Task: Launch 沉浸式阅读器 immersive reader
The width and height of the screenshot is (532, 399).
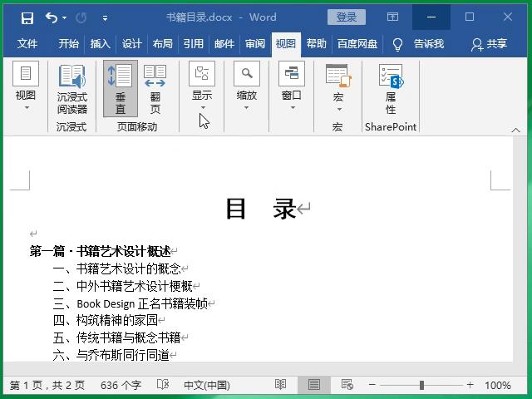Action: (x=72, y=89)
